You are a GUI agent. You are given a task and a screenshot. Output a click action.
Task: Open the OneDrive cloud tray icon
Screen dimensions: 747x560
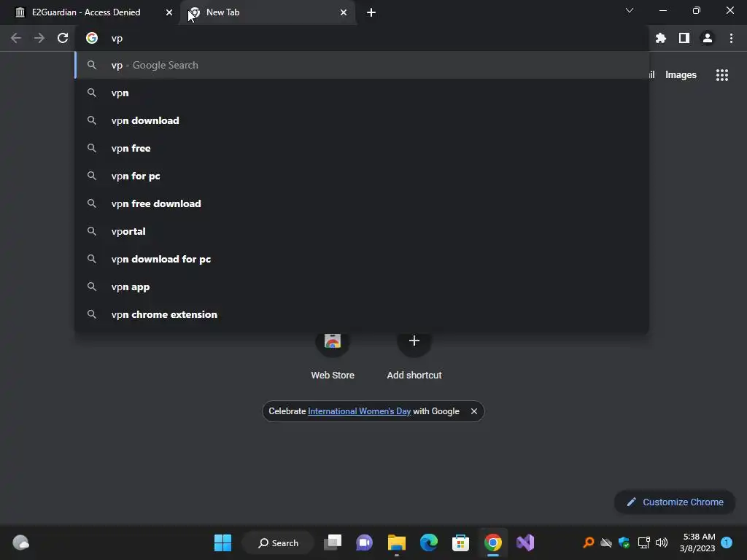606,542
